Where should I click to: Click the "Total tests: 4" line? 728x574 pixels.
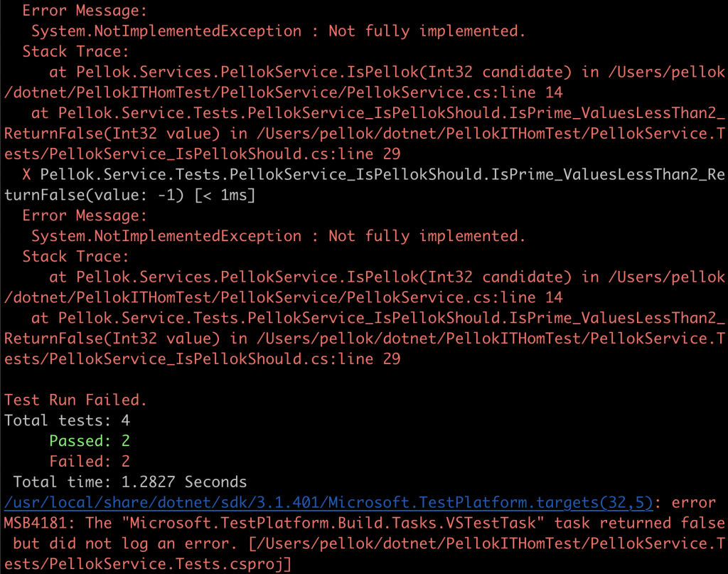click(x=68, y=420)
